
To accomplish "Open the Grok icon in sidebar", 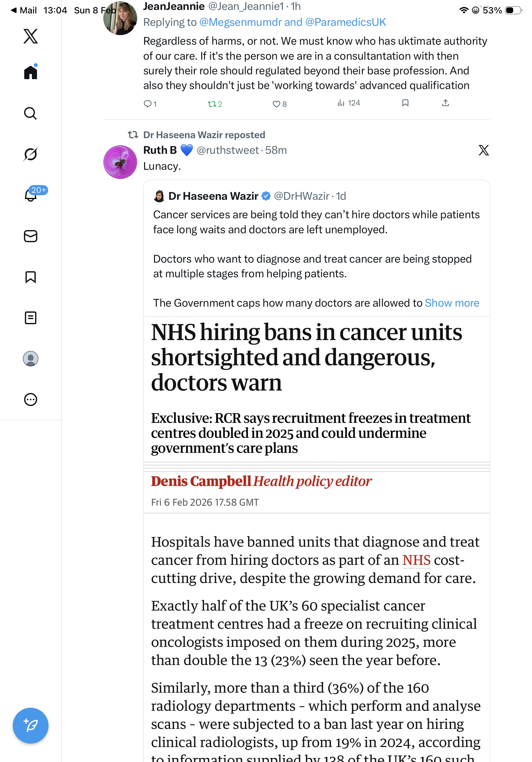I will 31,154.
